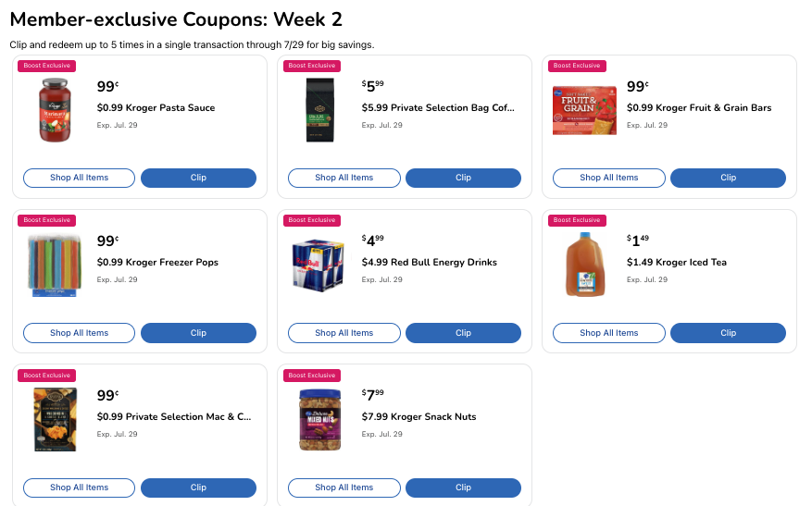Screen dimensions: 812x506
Task: Shop All Items for Private Selection Mac & Cheese
Action: [x=79, y=487]
